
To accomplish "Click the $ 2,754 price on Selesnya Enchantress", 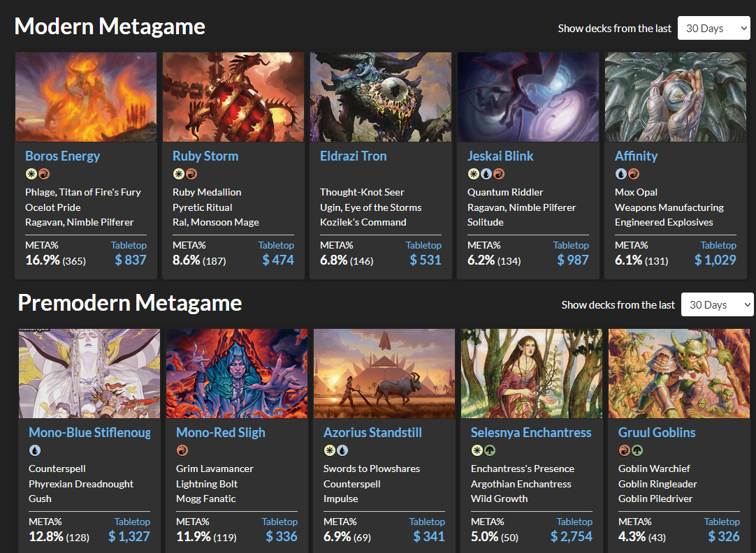I will [572, 537].
